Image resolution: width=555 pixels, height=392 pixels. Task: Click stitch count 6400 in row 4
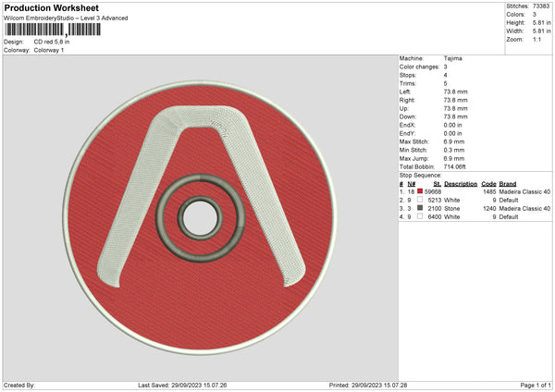click(x=435, y=217)
